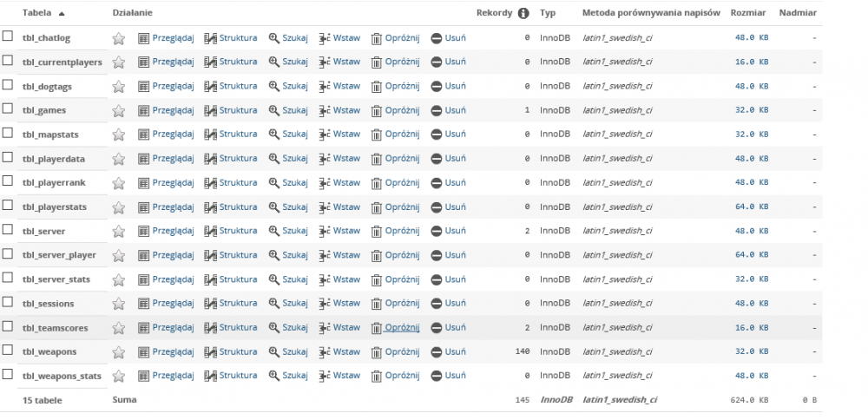Click the Opróżnij trash icon for tbl_server
Screen dimensions: 868x420
(x=377, y=232)
